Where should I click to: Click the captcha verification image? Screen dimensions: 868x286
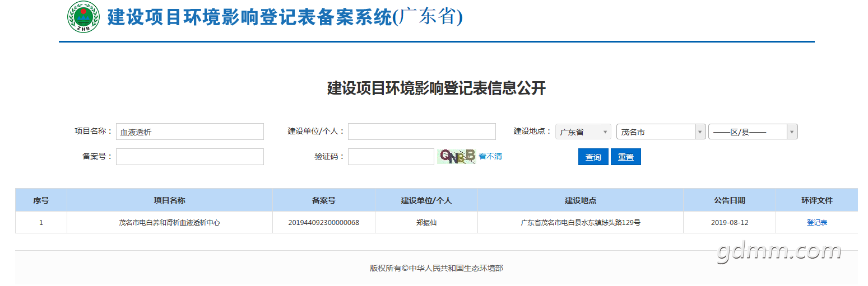[457, 156]
